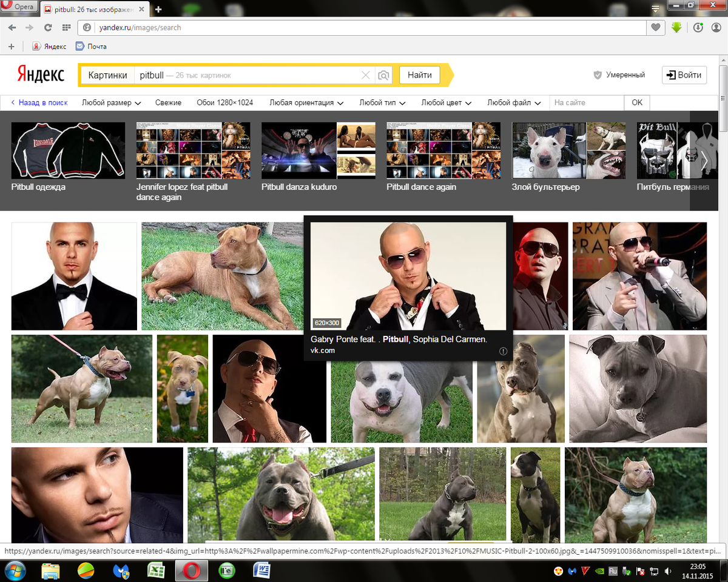Launch Excel from the taskbar
Image resolution: width=728 pixels, height=582 pixels.
point(157,570)
